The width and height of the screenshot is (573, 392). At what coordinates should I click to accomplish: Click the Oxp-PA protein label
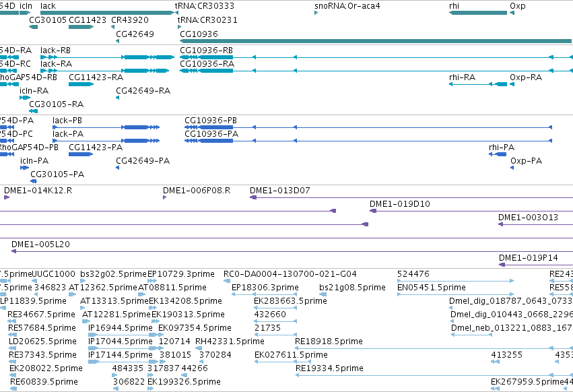[x=527, y=161]
